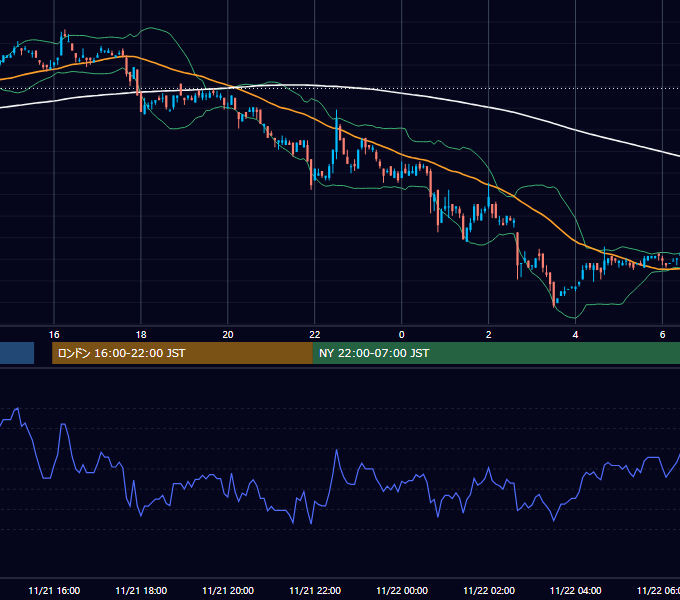The image size is (680, 600).
Task: Click the 20 hour label on price chart axis
Action: pos(228,334)
